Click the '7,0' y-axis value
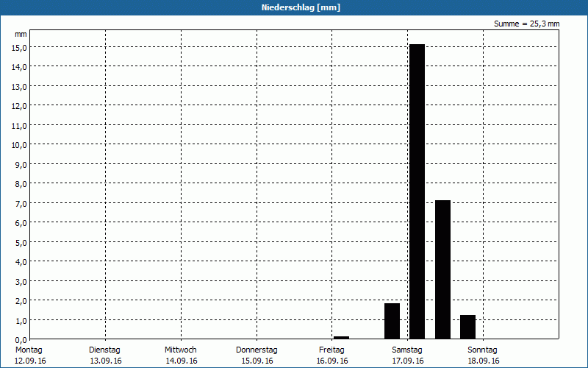The image size is (588, 368). (21, 204)
